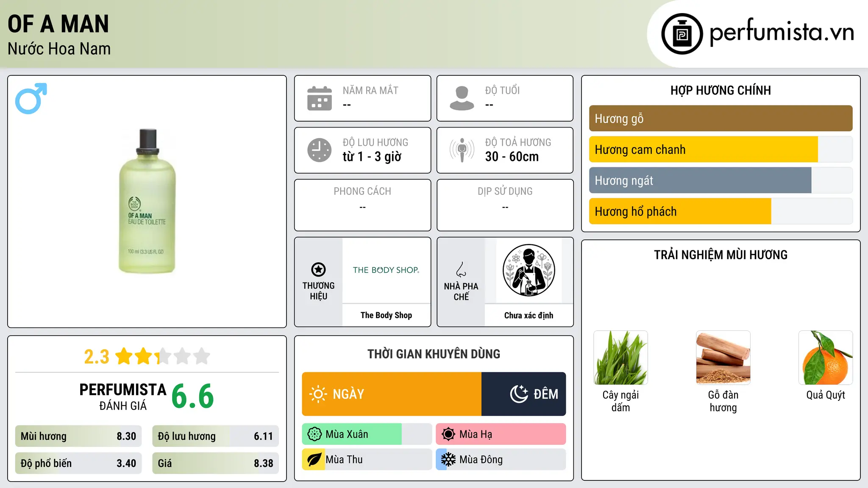Click the Cây ngải dấm note image
The image size is (868, 488).
pyautogui.click(x=620, y=358)
